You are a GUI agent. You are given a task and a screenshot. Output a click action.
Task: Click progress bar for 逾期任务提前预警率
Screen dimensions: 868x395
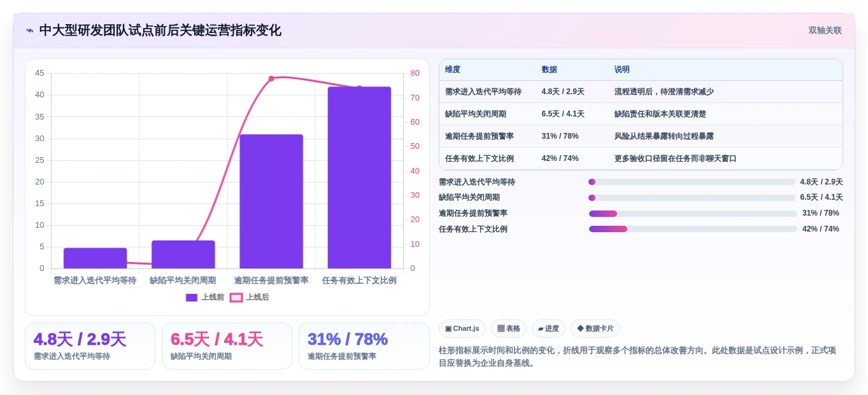(693, 214)
